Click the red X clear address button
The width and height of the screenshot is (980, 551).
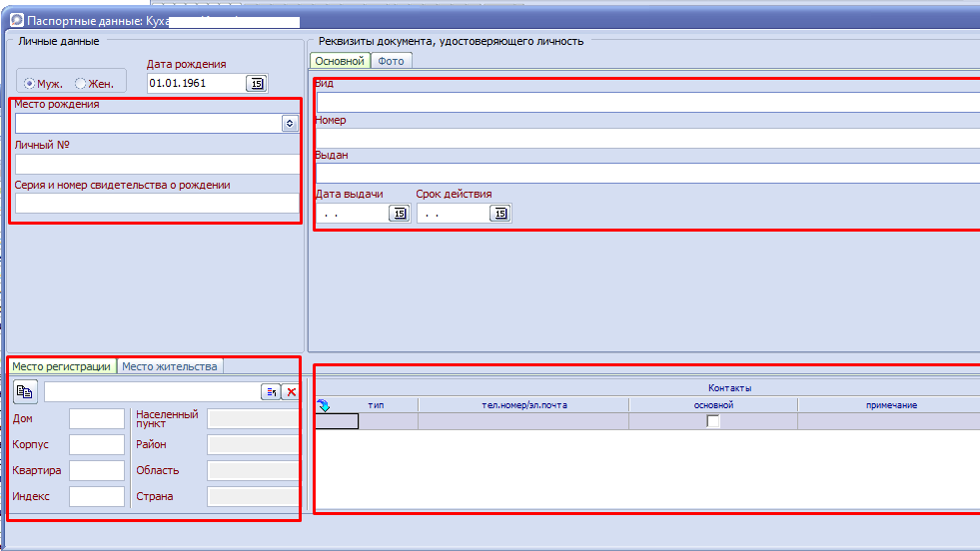(291, 392)
